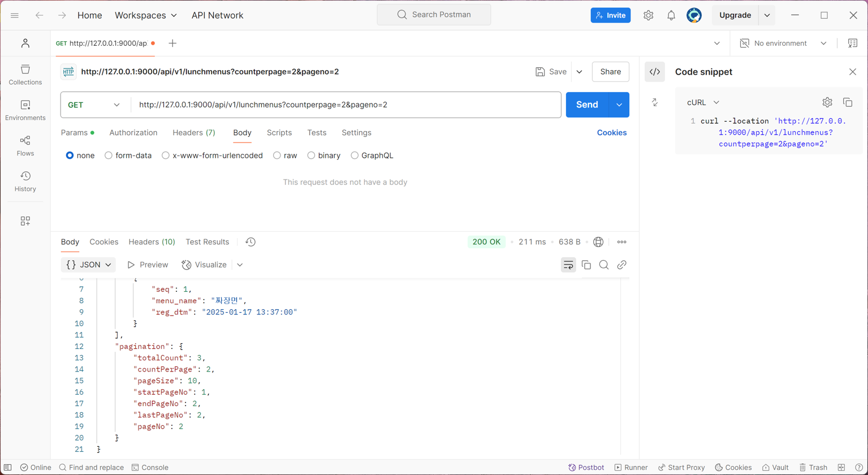Image resolution: width=868 pixels, height=475 pixels.
Task: Click the network globe icon in response
Action: pyautogui.click(x=598, y=242)
